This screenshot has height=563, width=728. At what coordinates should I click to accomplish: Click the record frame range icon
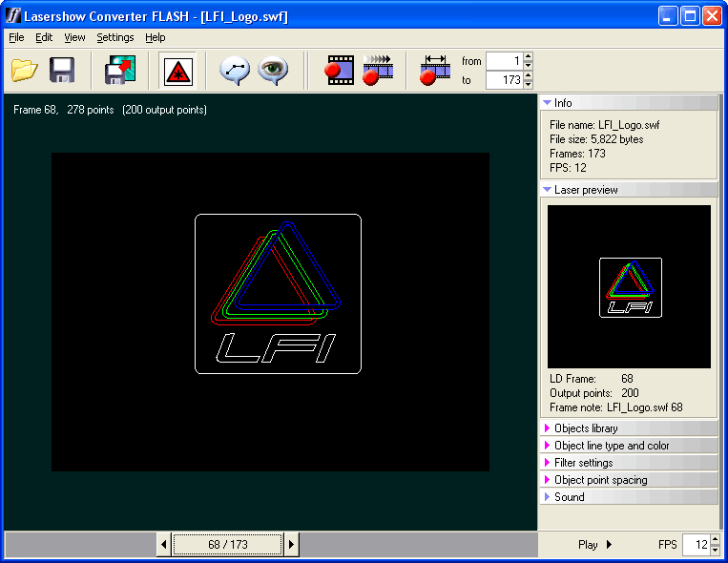pyautogui.click(x=435, y=71)
